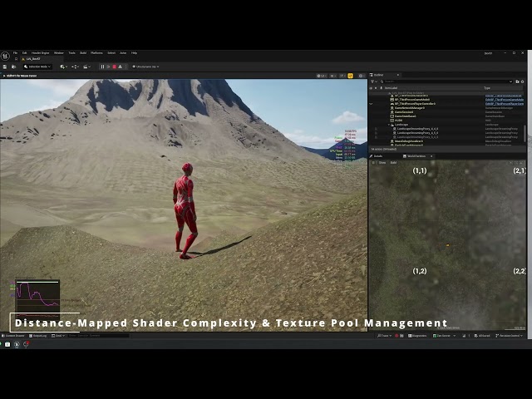The height and width of the screenshot is (399, 532).
Task: Click the Unreal Engine logo icon
Action: click(x=5, y=56)
